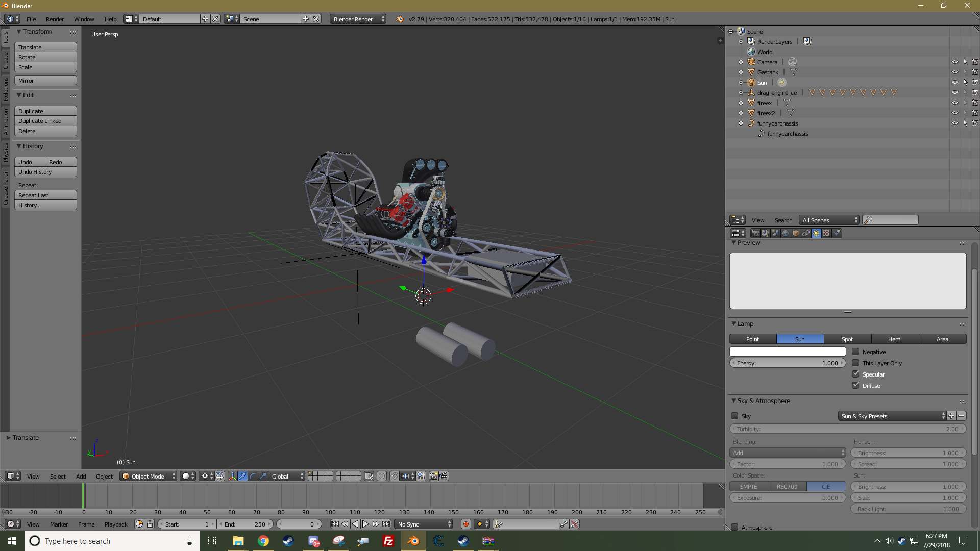Select the scale manipulator icon
This screenshot has width=980, height=551.
263,476
